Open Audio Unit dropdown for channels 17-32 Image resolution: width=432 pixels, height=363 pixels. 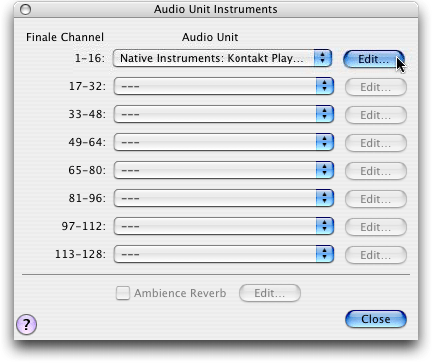click(224, 86)
